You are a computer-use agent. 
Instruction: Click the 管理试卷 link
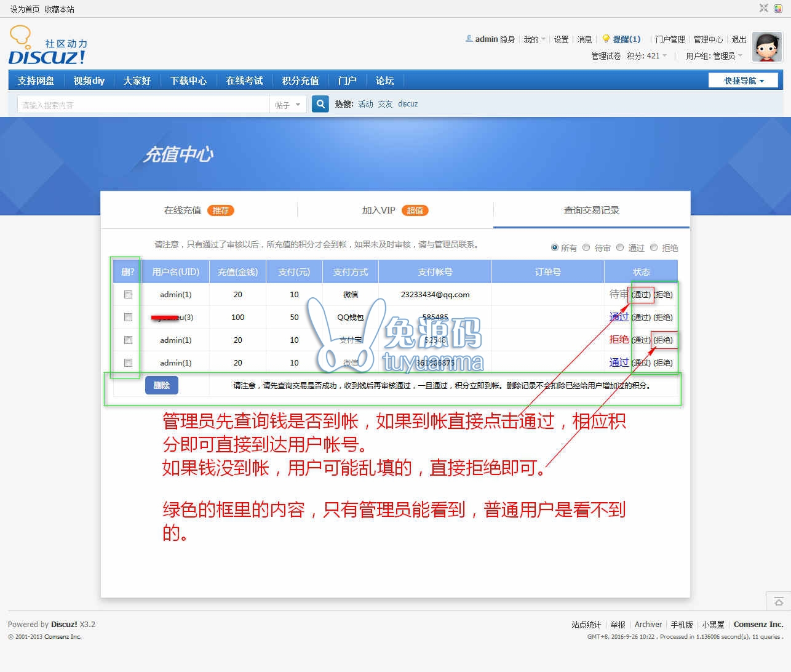pyautogui.click(x=606, y=56)
